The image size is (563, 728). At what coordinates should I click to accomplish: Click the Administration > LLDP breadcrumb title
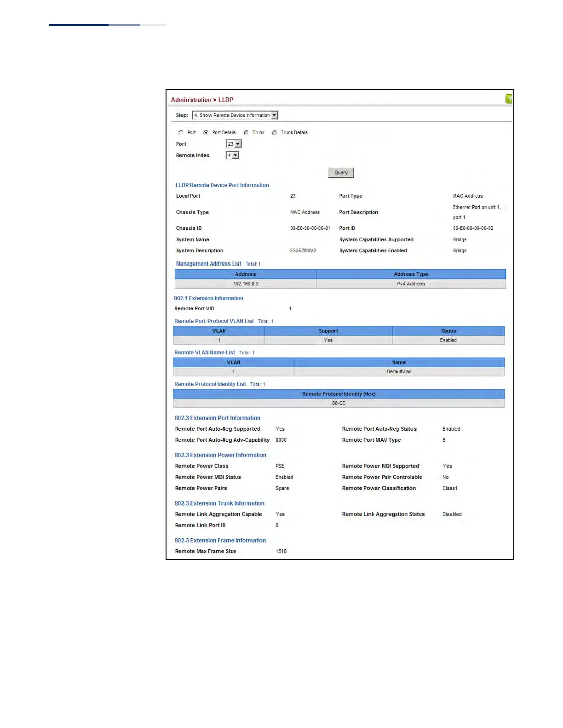tap(202, 100)
